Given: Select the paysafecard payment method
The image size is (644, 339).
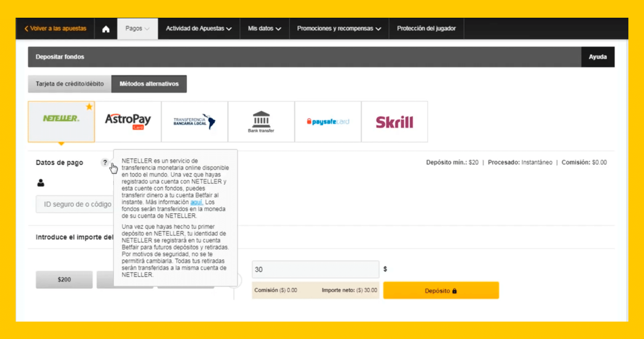Looking at the screenshot, I should tap(328, 121).
